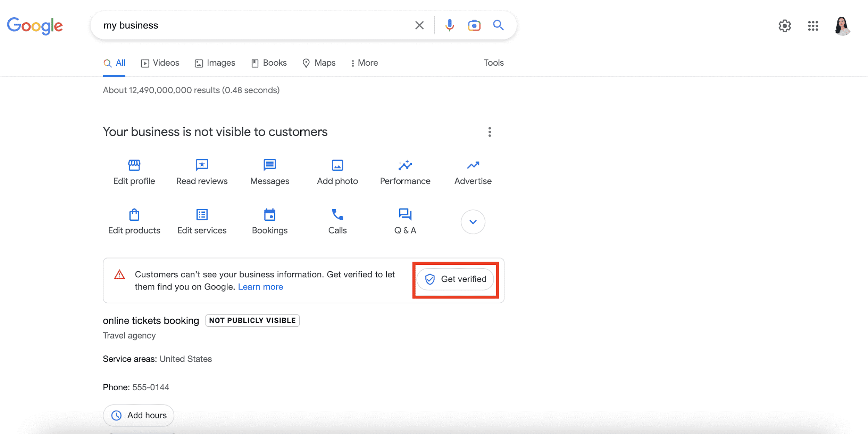Switch to the Books tab
Image resolution: width=868 pixels, height=434 pixels.
(x=269, y=63)
